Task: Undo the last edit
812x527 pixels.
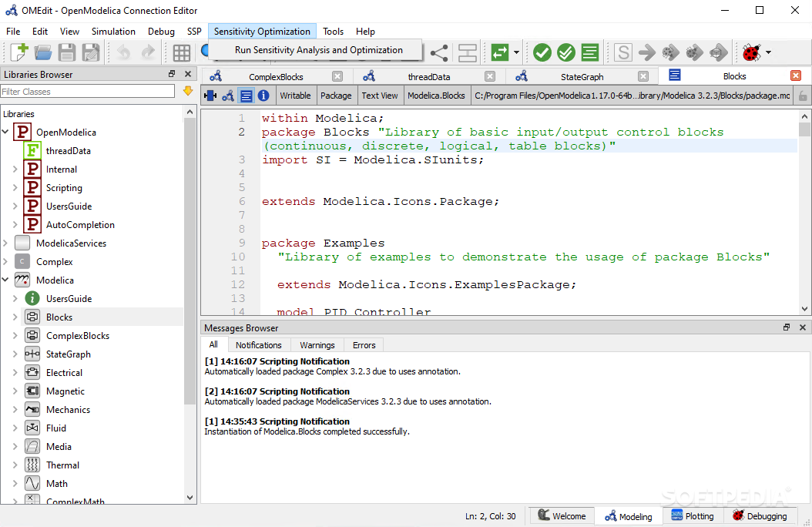Action: click(123, 52)
